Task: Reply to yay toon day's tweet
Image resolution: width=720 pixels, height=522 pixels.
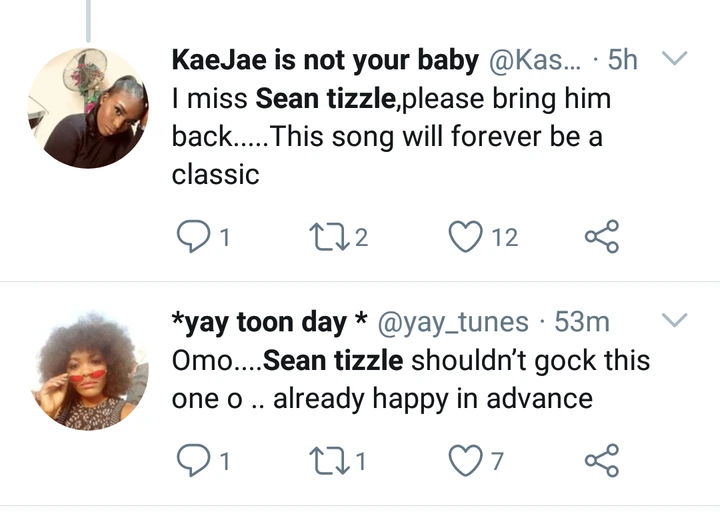Action: coord(191,461)
